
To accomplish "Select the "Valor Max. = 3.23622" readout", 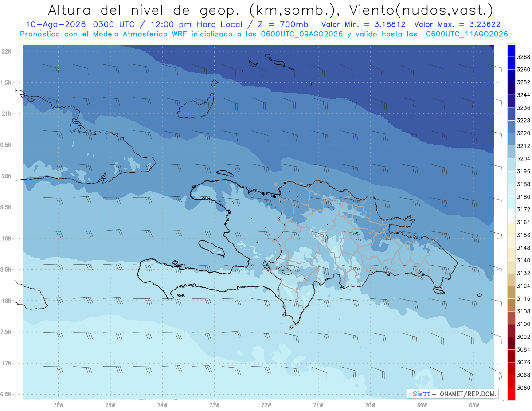I will click(458, 25).
